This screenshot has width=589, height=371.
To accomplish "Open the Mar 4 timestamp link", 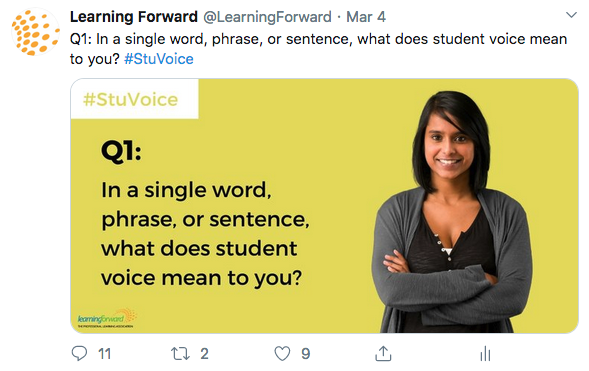I will [x=366, y=17].
